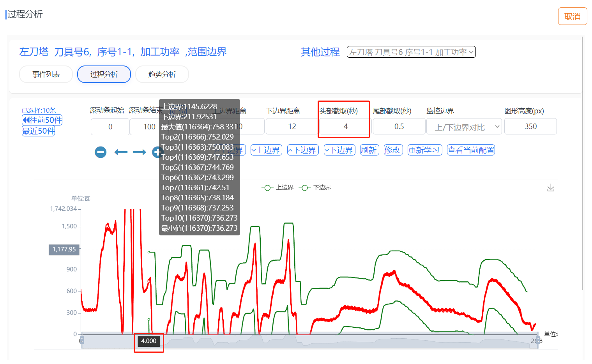Image resolution: width=592 pixels, height=364 pixels.
Task: Open the 其他过程 process dropdown
Action: 411,52
